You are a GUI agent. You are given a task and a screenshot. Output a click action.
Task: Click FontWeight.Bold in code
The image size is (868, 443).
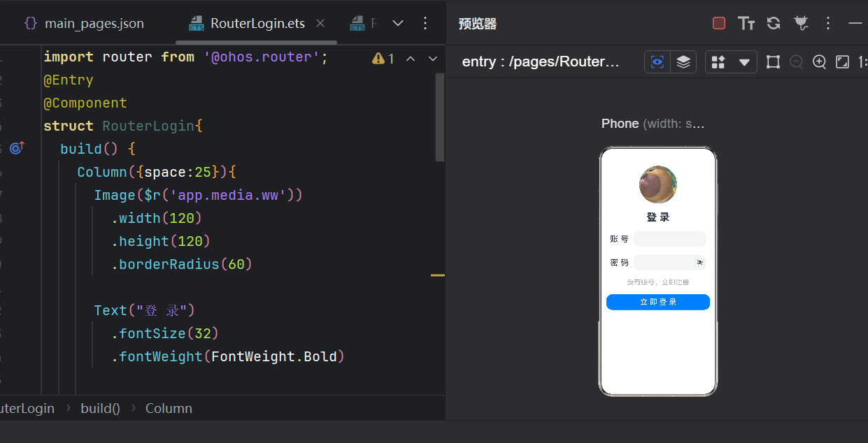[x=273, y=356]
